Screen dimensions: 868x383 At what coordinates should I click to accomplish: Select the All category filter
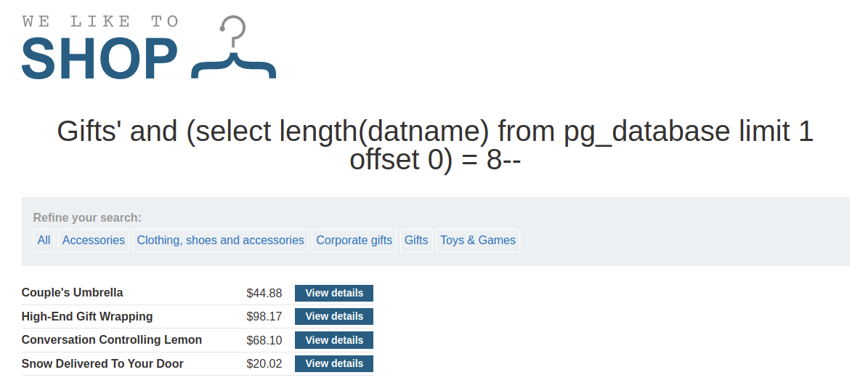click(44, 241)
